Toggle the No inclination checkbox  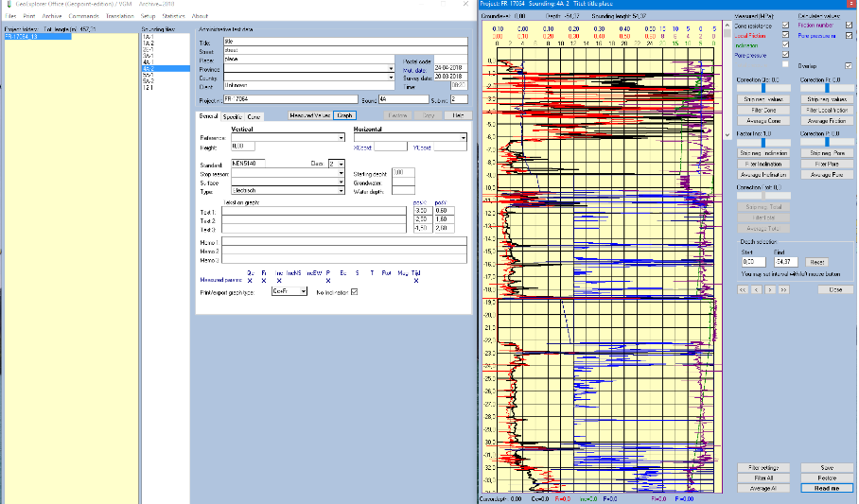click(355, 292)
